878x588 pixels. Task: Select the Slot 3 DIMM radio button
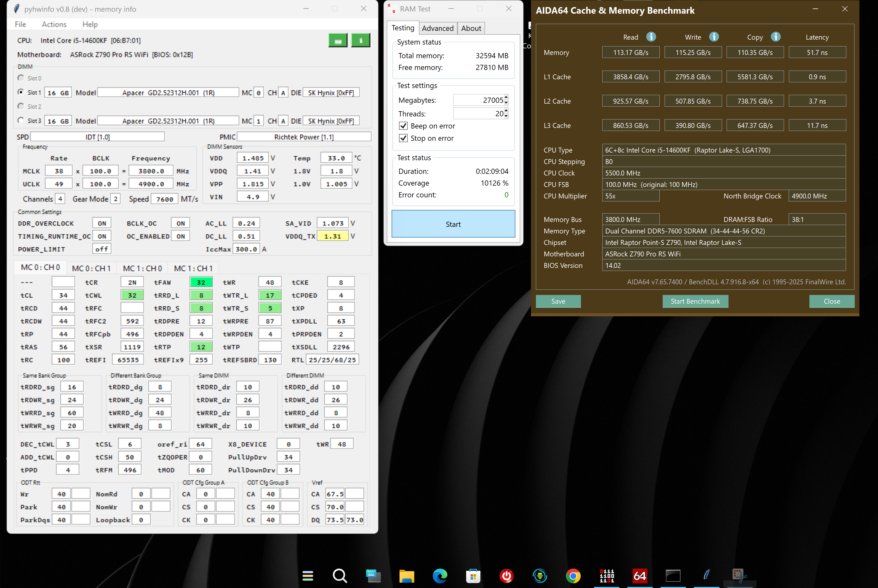tap(21, 120)
